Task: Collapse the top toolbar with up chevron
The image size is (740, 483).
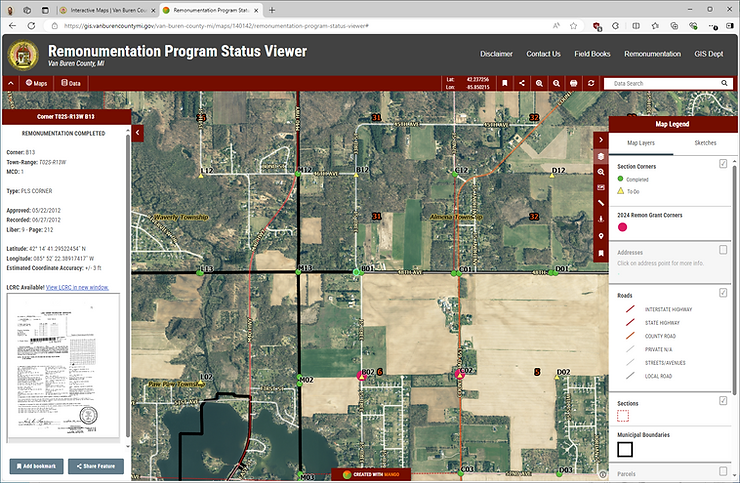Action: point(10,83)
